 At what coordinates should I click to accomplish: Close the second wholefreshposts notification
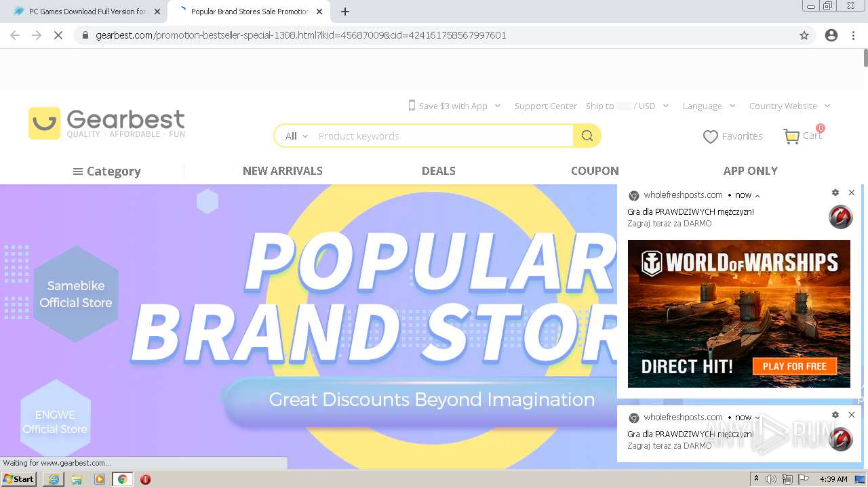click(852, 415)
